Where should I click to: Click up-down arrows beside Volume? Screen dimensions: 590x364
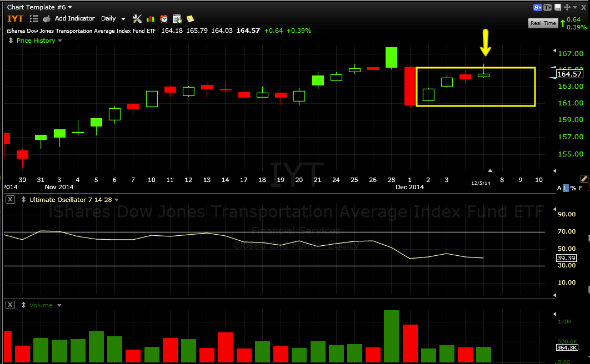23,305
